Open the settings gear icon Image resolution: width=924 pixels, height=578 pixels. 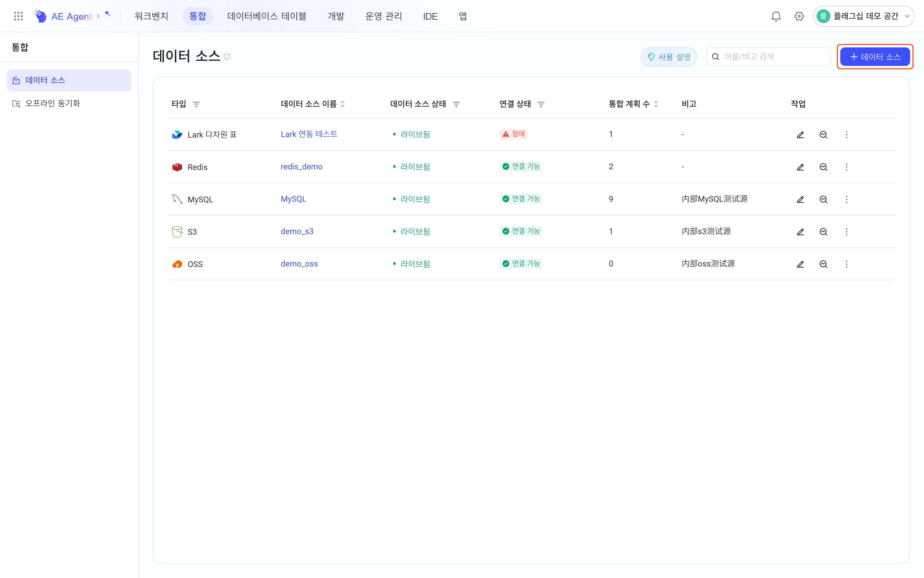point(799,16)
